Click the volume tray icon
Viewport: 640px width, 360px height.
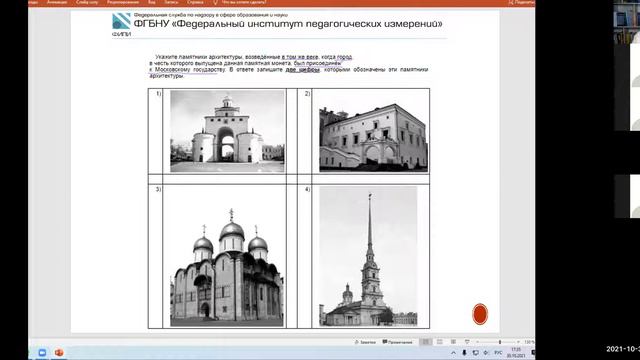[486, 353]
